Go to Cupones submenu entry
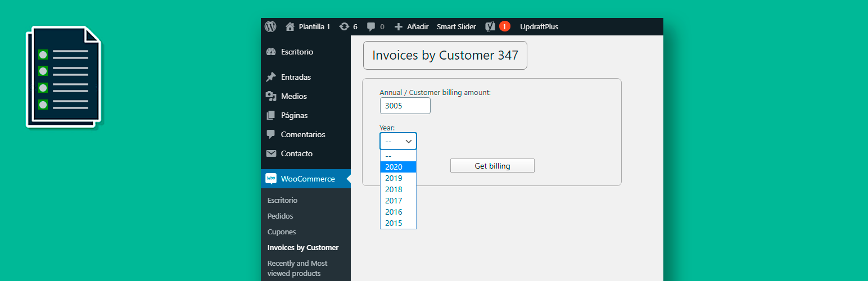 (282, 232)
